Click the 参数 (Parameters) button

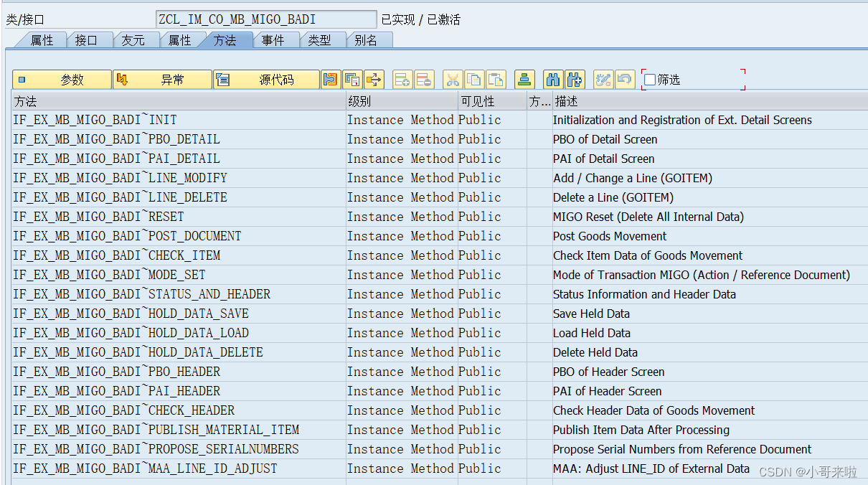tap(62, 80)
